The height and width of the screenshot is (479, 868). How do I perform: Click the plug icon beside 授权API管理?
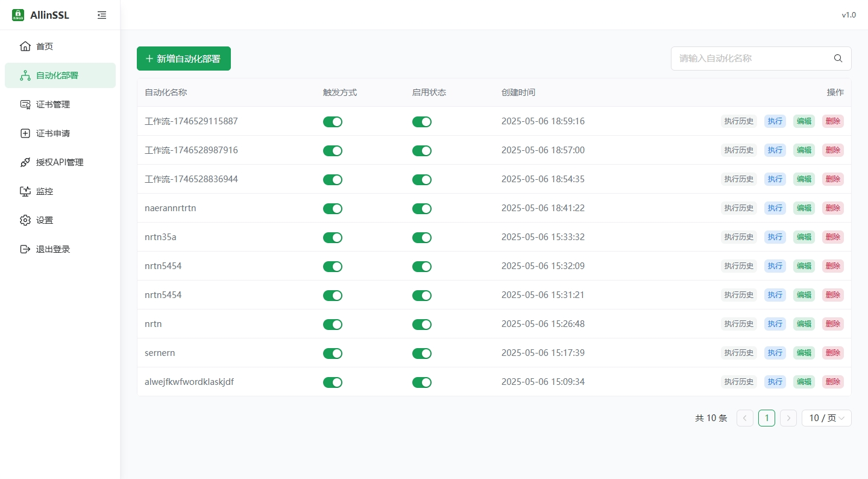25,162
